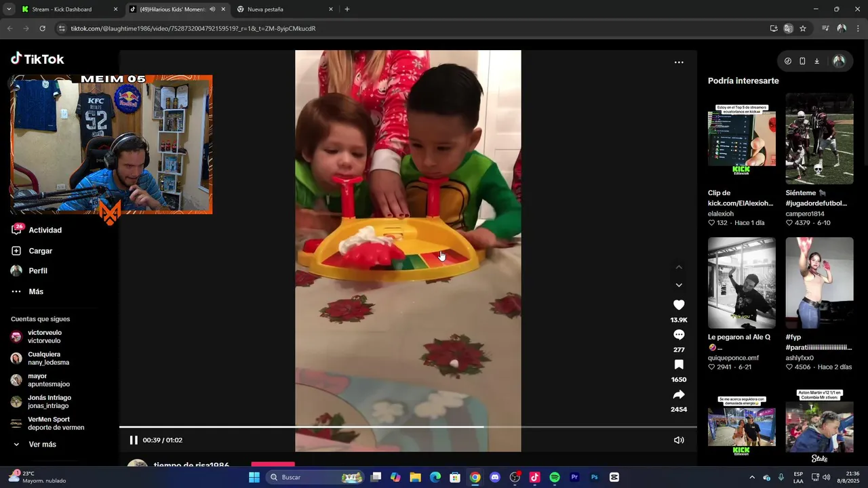Open Google Translate icon in address bar
The image size is (868, 488).
[788, 28]
